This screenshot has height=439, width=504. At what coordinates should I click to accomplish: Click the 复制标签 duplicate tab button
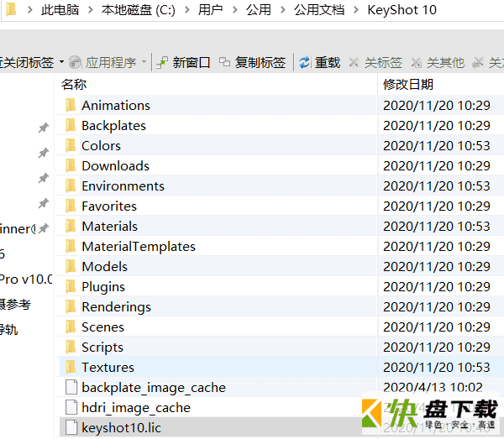point(252,62)
